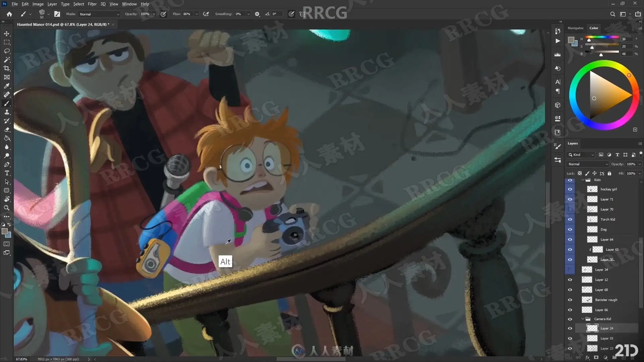The height and width of the screenshot is (362, 644).
Task: Enable airbrush style build-up effects
Action: [206, 14]
